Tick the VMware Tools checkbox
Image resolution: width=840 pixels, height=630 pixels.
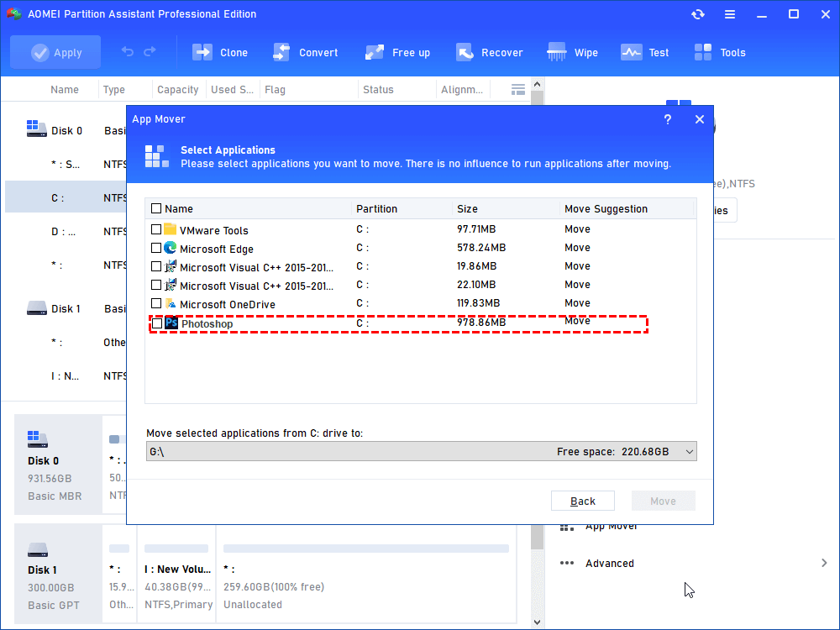(156, 229)
